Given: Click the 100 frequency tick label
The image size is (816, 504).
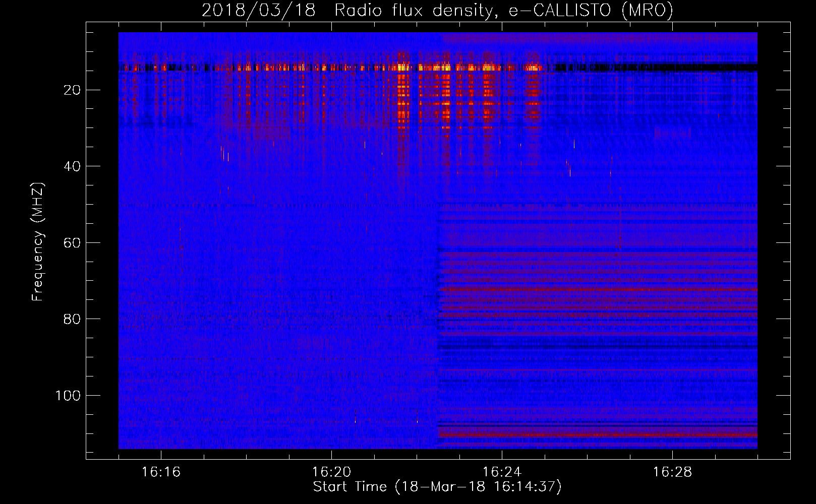Looking at the screenshot, I should (69, 396).
